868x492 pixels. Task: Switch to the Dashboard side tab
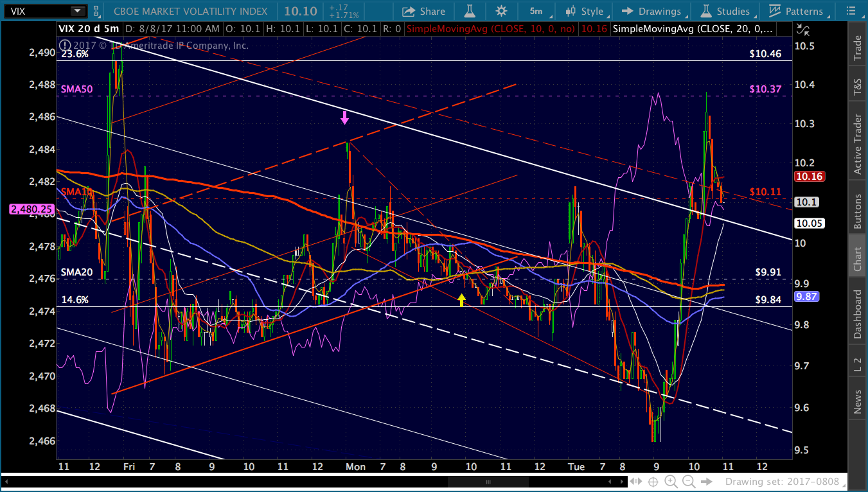tap(857, 314)
